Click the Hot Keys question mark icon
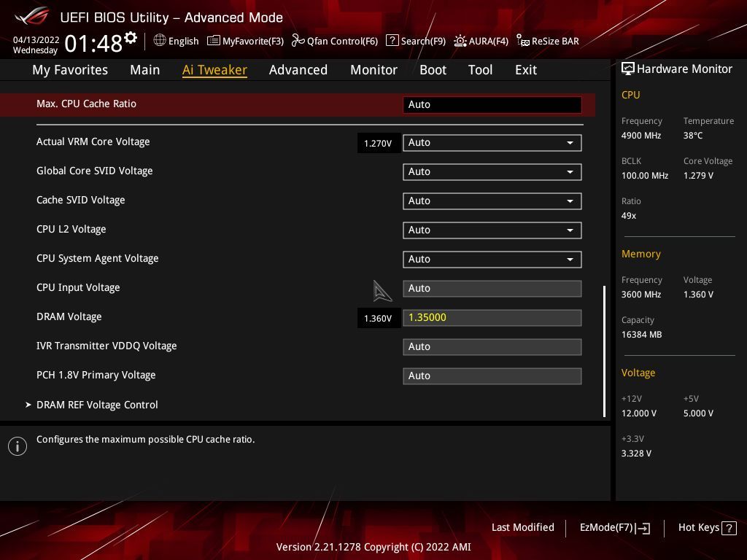This screenshot has width=747, height=560. 729,528
